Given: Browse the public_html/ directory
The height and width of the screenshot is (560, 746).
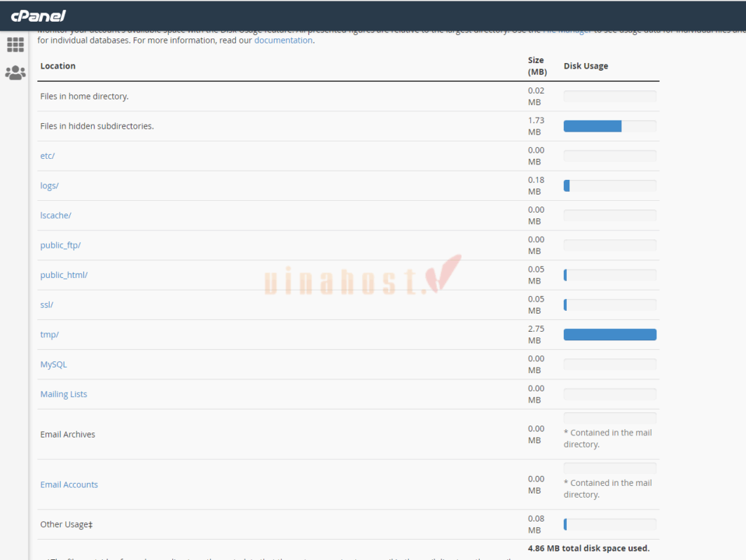Looking at the screenshot, I should [64, 274].
